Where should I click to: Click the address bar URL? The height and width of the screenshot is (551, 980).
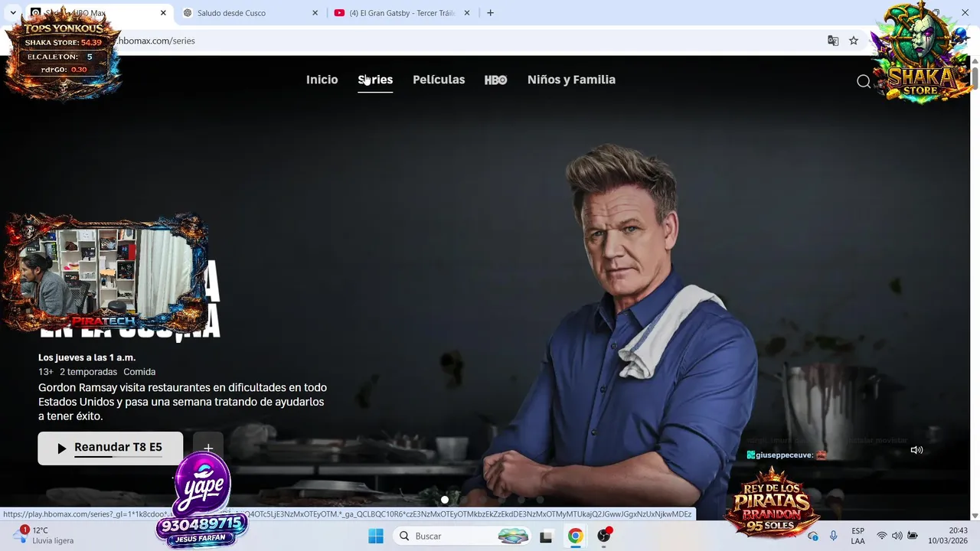click(156, 41)
